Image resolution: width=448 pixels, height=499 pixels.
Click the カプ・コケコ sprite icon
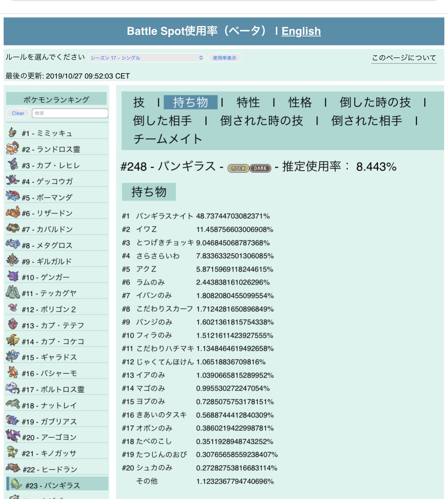point(13,340)
